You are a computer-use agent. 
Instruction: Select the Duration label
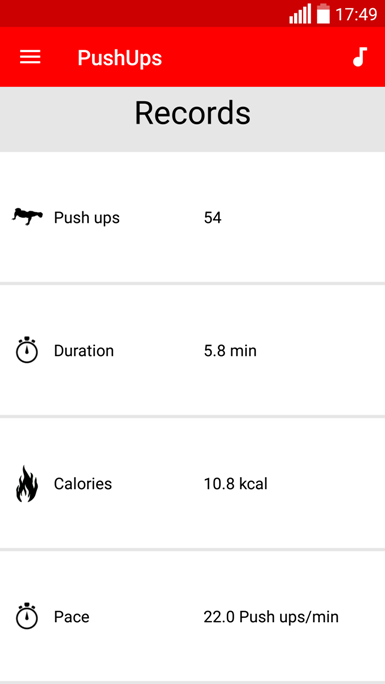coord(84,350)
